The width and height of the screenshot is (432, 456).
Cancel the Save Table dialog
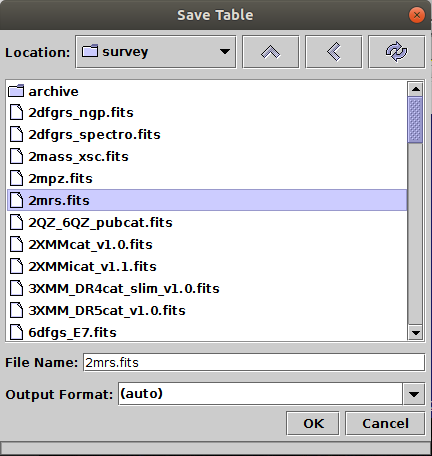pyautogui.click(x=385, y=424)
